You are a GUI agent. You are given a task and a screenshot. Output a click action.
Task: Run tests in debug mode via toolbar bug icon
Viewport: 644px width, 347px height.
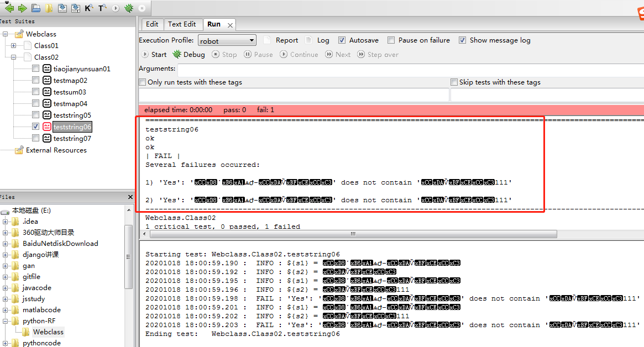pyautogui.click(x=129, y=8)
